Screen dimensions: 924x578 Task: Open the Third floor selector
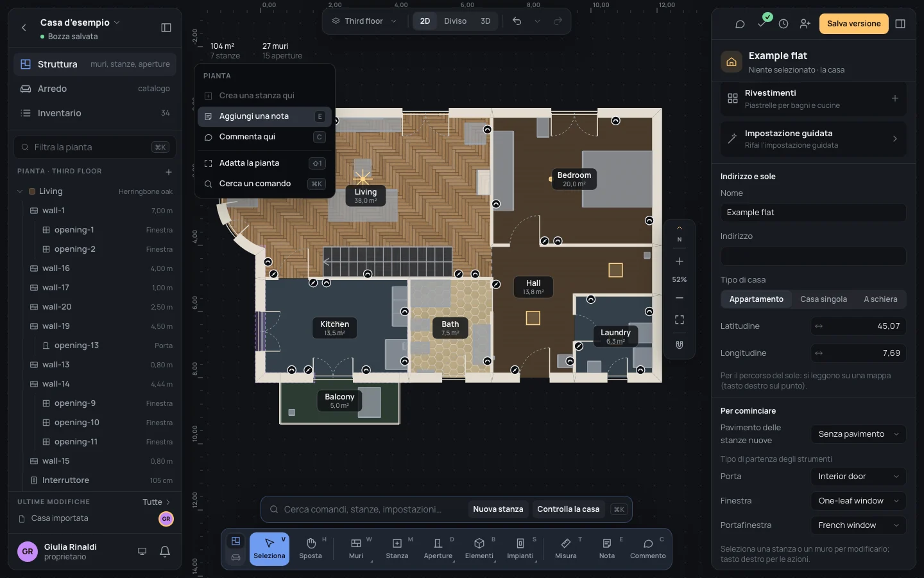click(x=364, y=21)
